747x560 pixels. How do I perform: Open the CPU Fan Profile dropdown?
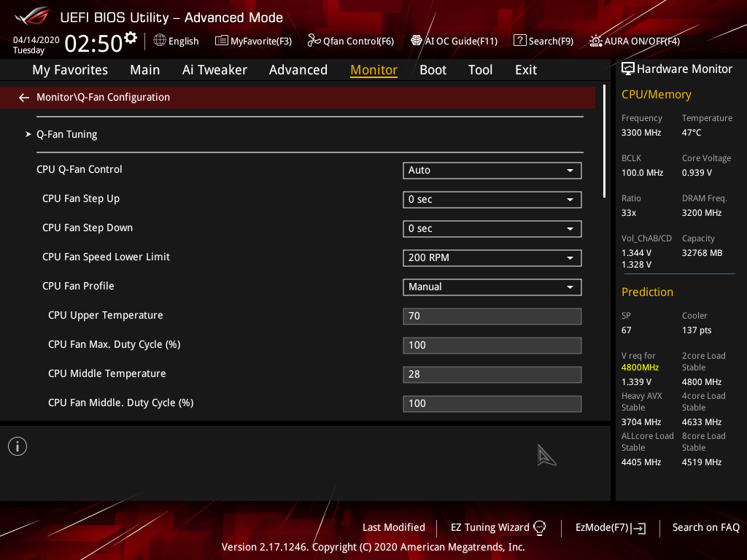tap(492, 287)
